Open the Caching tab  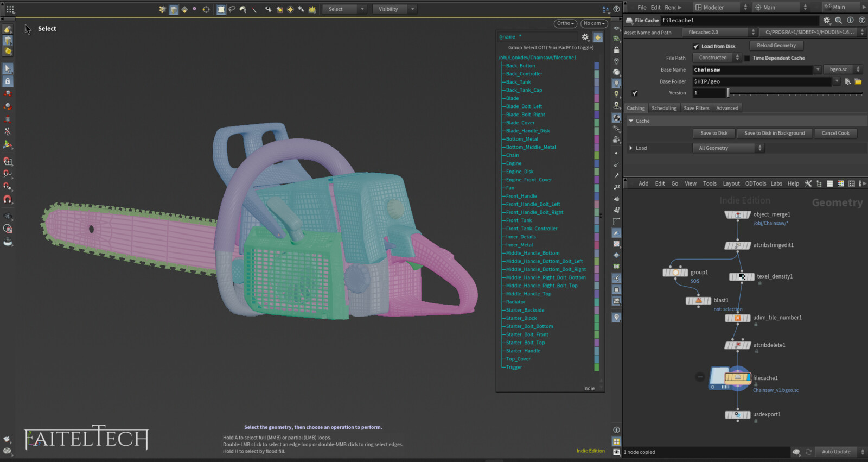[636, 108]
